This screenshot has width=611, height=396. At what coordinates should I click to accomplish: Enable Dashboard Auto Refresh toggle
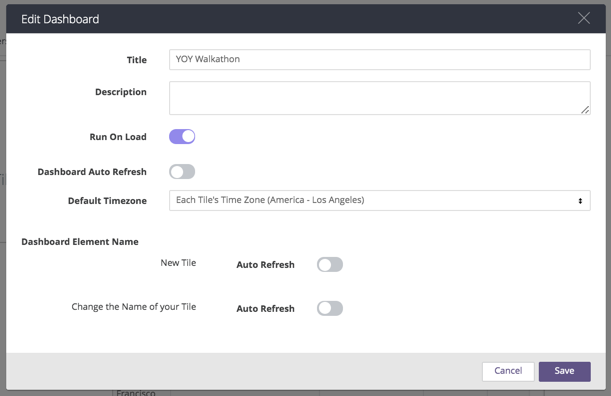(x=182, y=171)
